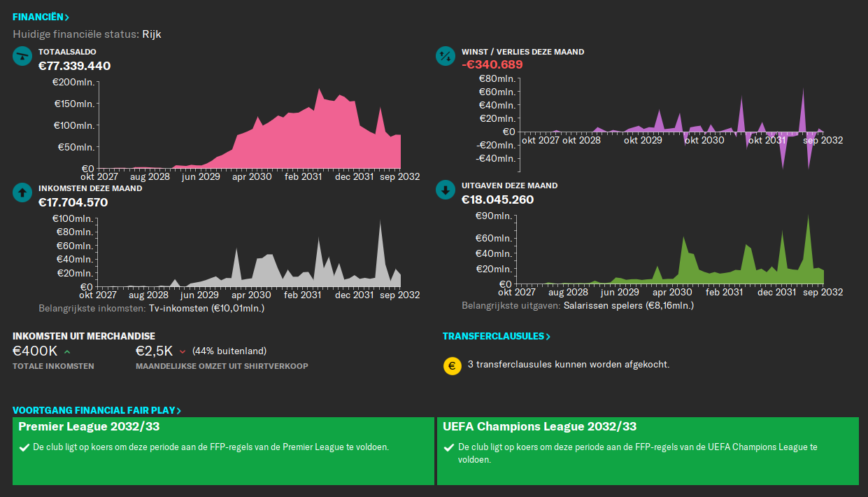This screenshot has width=868, height=497.
Task: Expand the Transferclausules section
Action: (x=496, y=336)
